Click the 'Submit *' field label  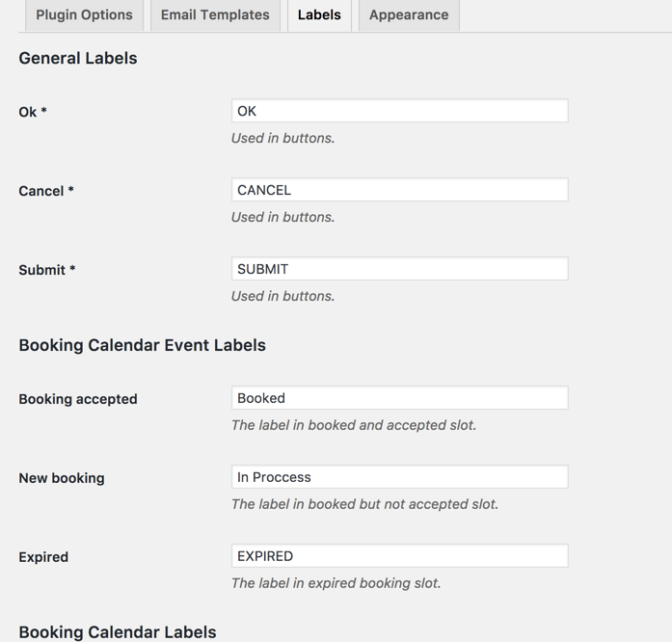pos(47,270)
